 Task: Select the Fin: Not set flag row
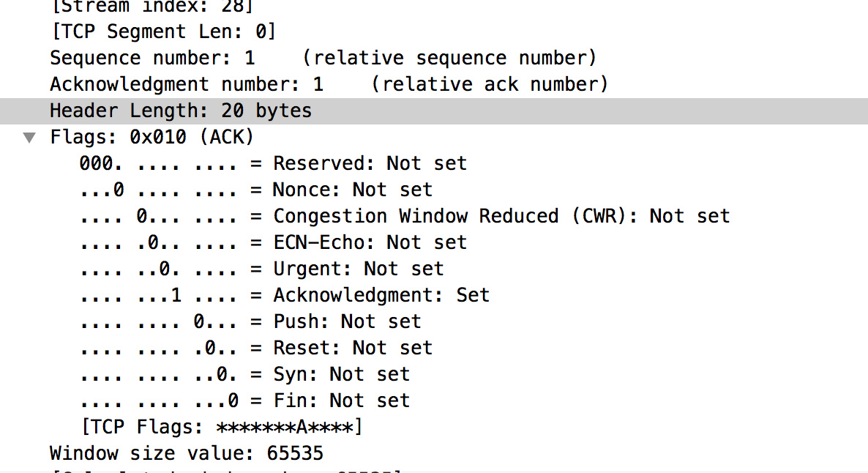(244, 401)
